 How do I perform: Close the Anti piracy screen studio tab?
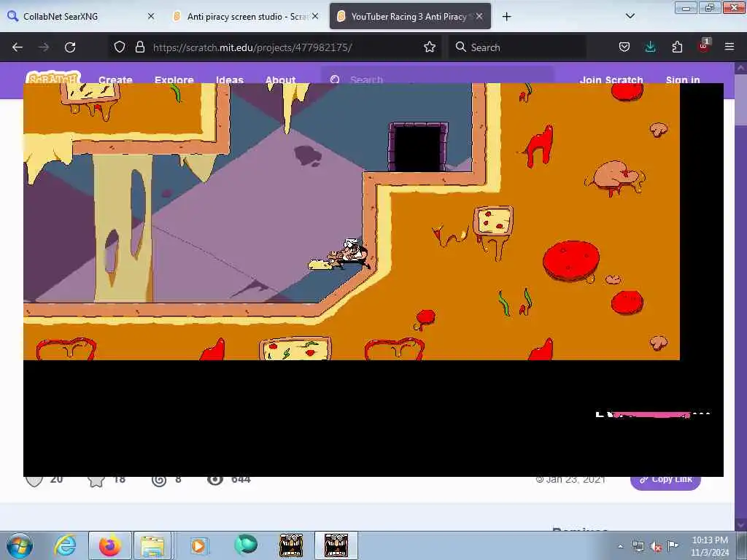[315, 16]
